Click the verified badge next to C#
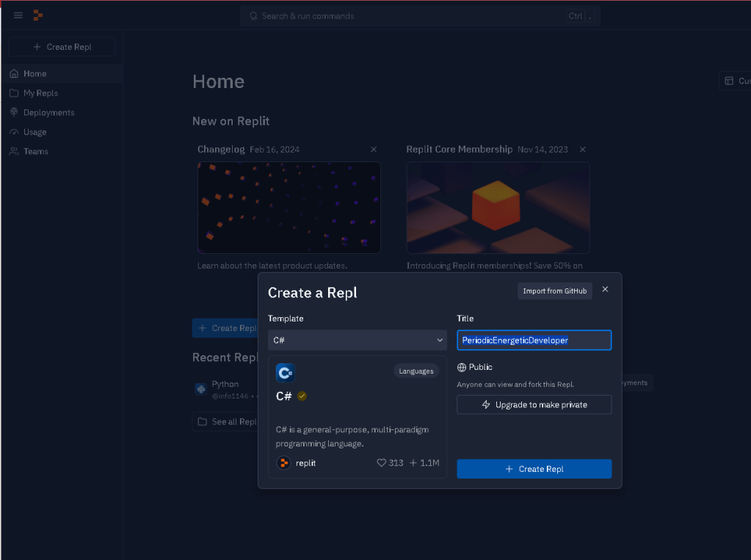751x560 pixels. 302,396
